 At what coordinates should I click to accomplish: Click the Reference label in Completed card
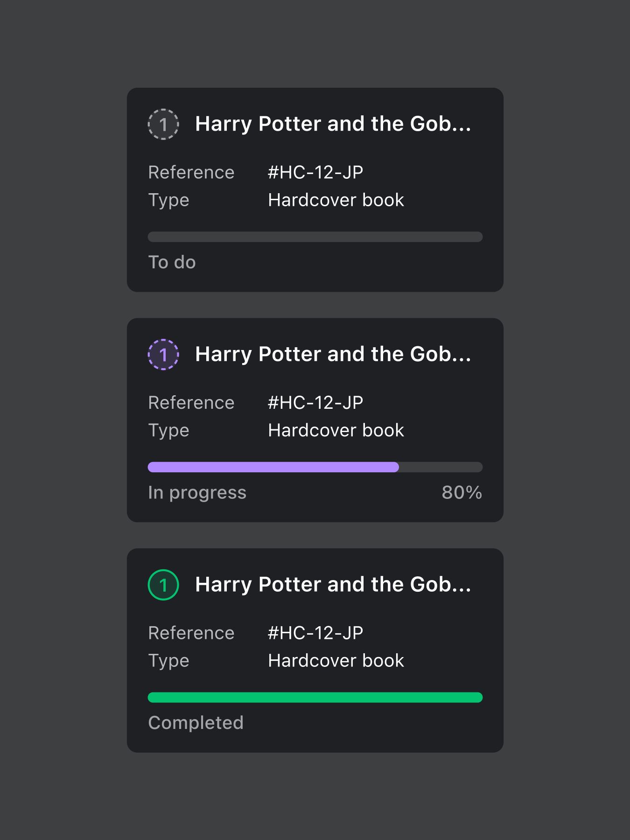pyautogui.click(x=191, y=633)
